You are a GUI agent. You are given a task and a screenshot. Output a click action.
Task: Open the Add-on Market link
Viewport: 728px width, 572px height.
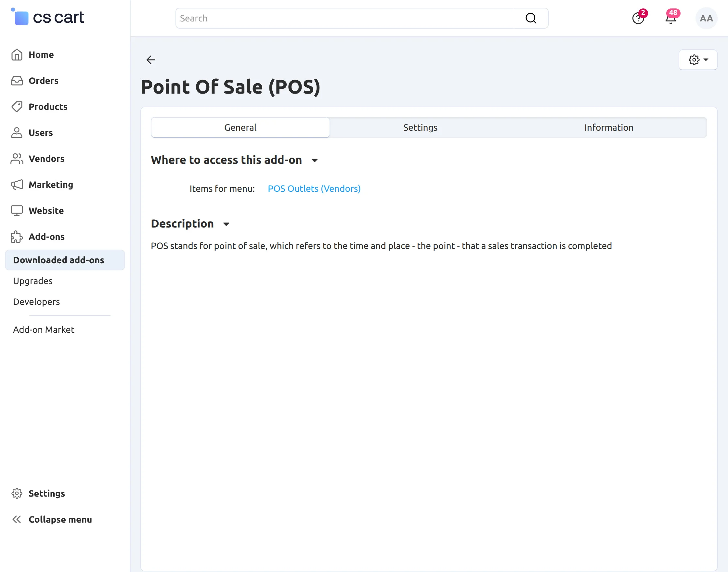pyautogui.click(x=44, y=330)
